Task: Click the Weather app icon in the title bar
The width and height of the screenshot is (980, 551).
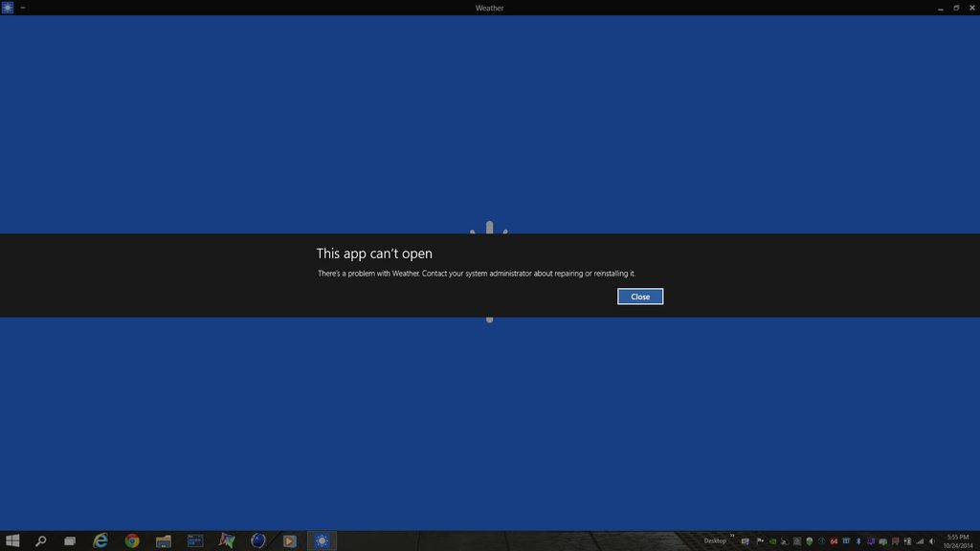Action: pos(8,8)
